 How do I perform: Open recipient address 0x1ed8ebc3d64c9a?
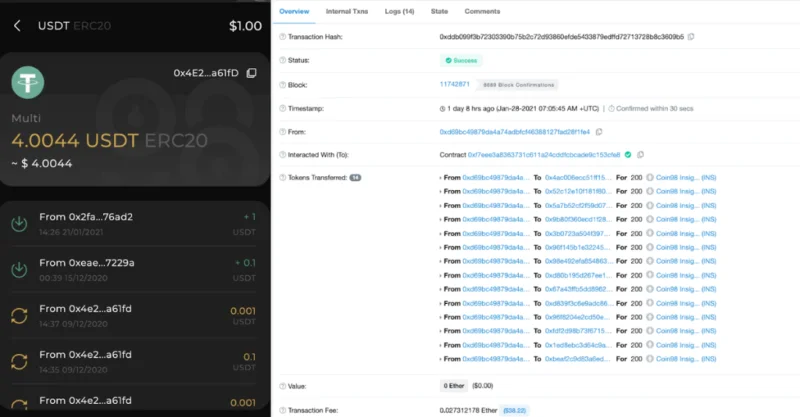[x=578, y=345]
